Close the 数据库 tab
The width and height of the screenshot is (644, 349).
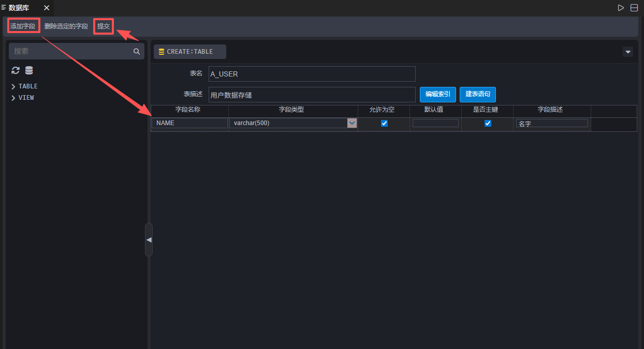click(47, 8)
